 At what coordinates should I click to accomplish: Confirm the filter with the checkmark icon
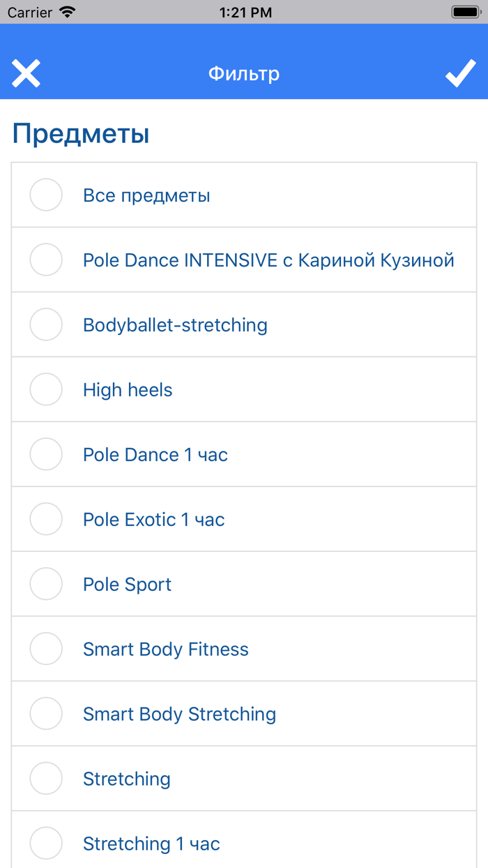(x=460, y=73)
